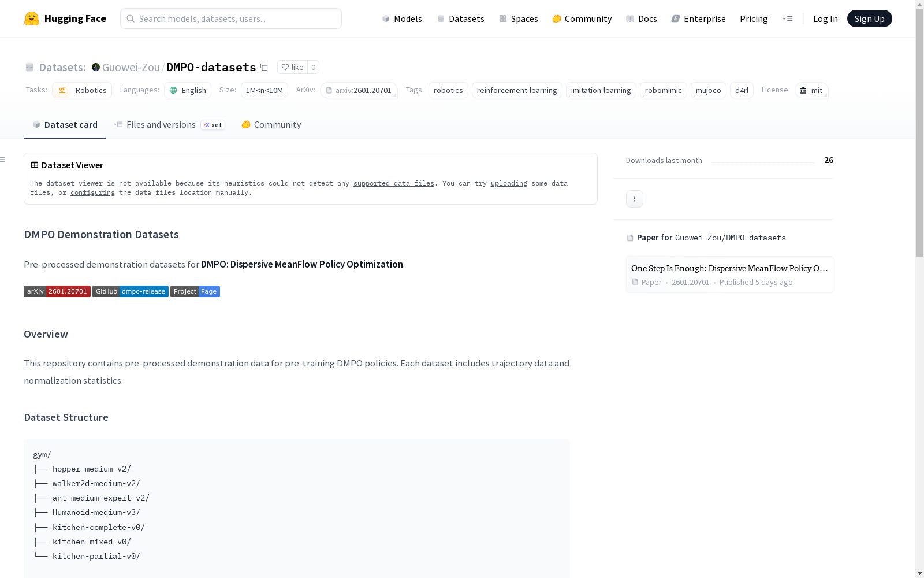Click the Downloads last month count 26
The height and width of the screenshot is (578, 924).
tap(829, 160)
